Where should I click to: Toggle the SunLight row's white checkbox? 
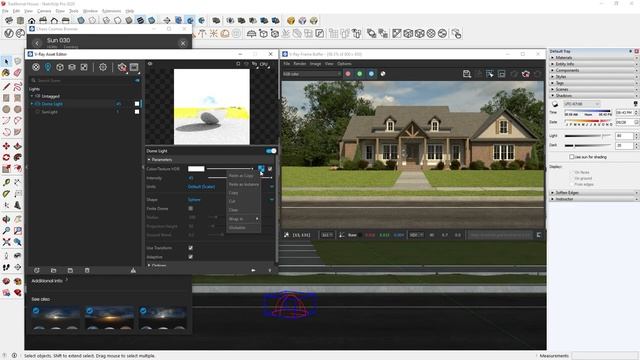(137, 111)
